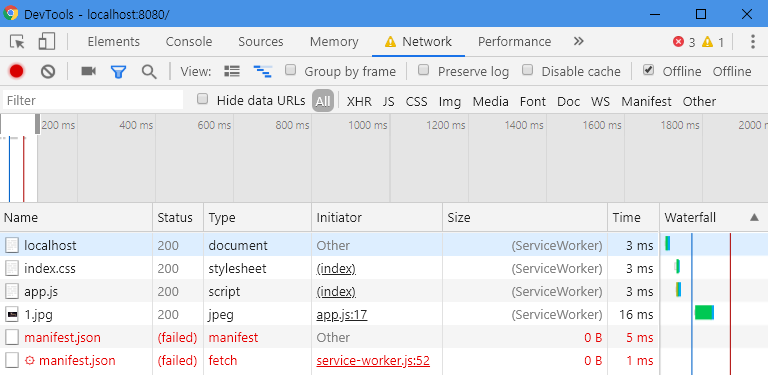Focus the Filter text field
768x375 pixels.
93,100
